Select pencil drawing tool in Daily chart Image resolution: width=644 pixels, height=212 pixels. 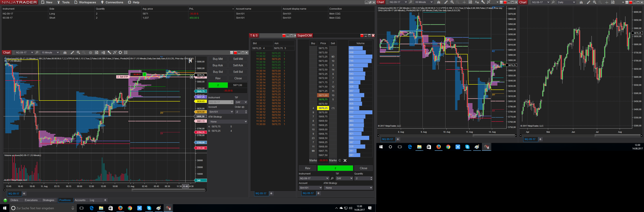click(589, 2)
